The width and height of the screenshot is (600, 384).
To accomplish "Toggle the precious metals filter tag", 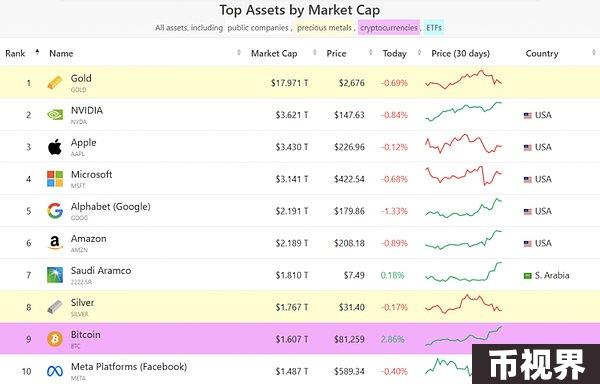I will (x=324, y=28).
